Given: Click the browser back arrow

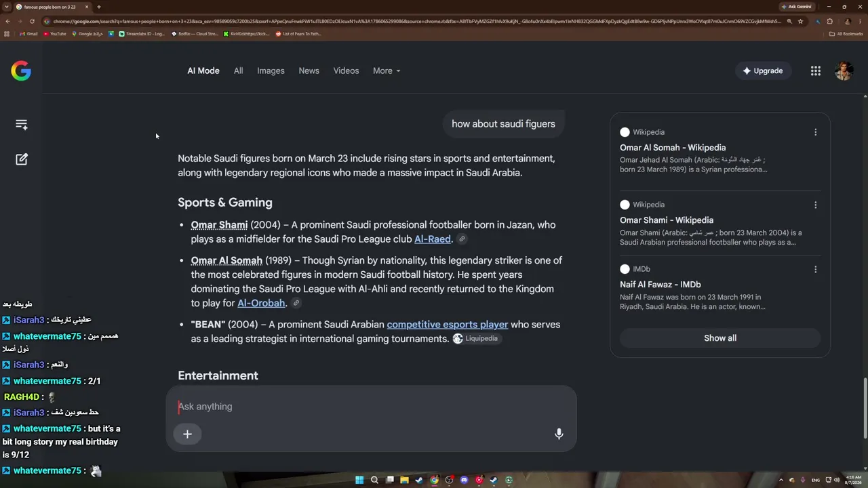Looking at the screenshot, I should pos(7,21).
